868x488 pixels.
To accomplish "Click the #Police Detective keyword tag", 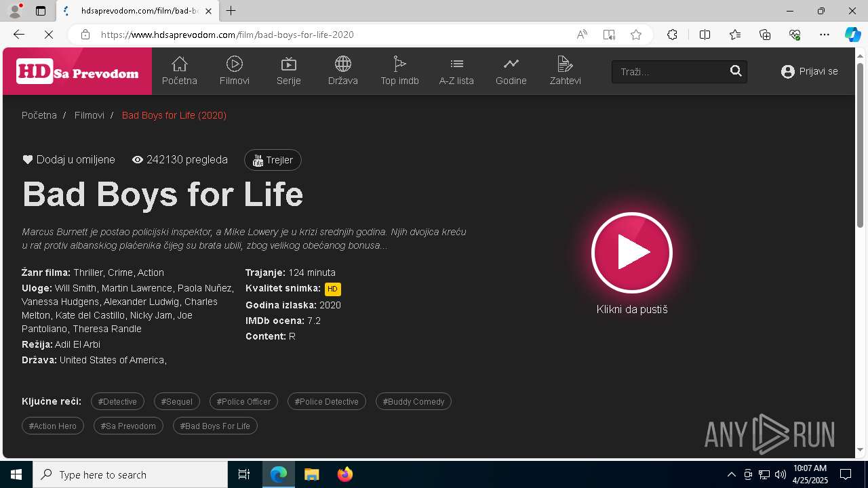I will pos(327,401).
